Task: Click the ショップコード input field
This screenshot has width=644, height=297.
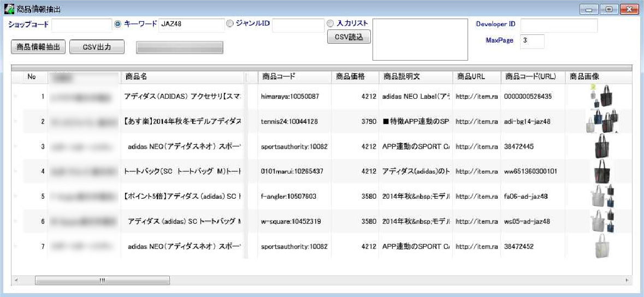Action: (x=82, y=26)
